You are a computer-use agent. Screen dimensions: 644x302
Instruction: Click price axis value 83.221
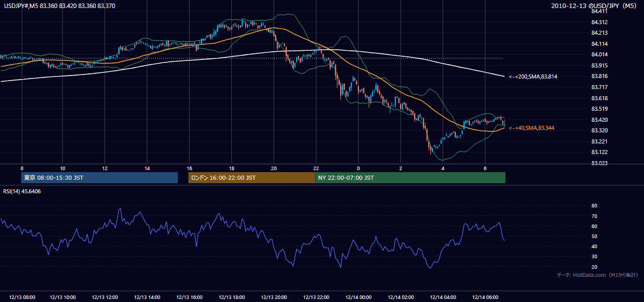pos(600,141)
